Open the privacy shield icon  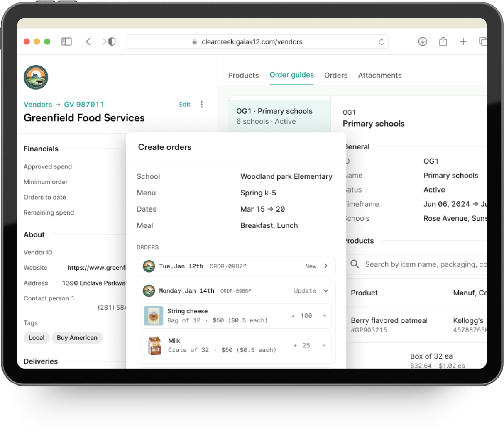[x=112, y=41]
